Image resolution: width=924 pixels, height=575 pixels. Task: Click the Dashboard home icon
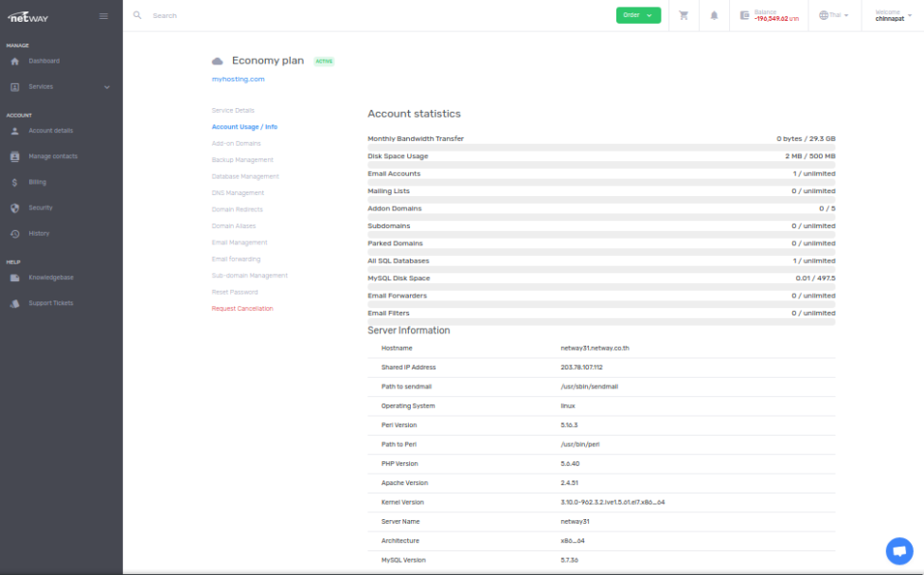pyautogui.click(x=15, y=62)
